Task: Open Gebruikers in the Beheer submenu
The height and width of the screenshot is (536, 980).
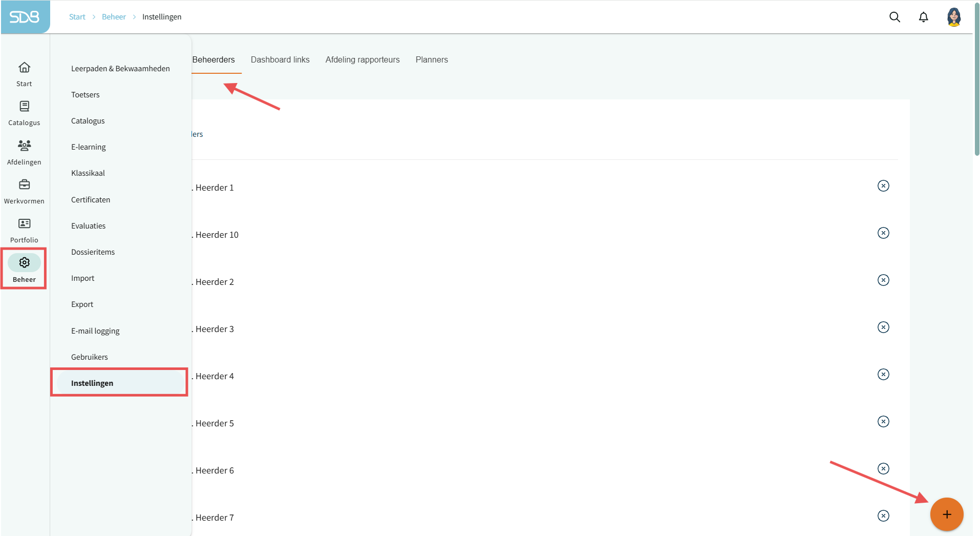Action: tap(90, 357)
